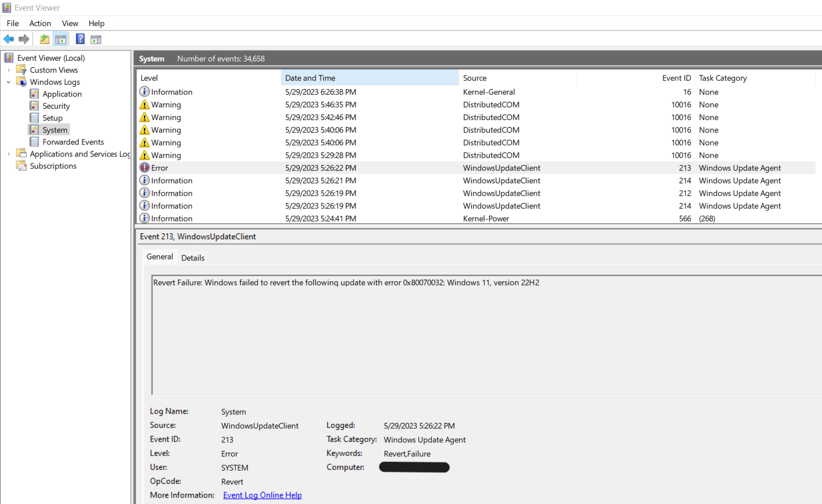Viewport: 822px width, 504px height.
Task: Expand Applications and Services Logs node
Action: 9,154
